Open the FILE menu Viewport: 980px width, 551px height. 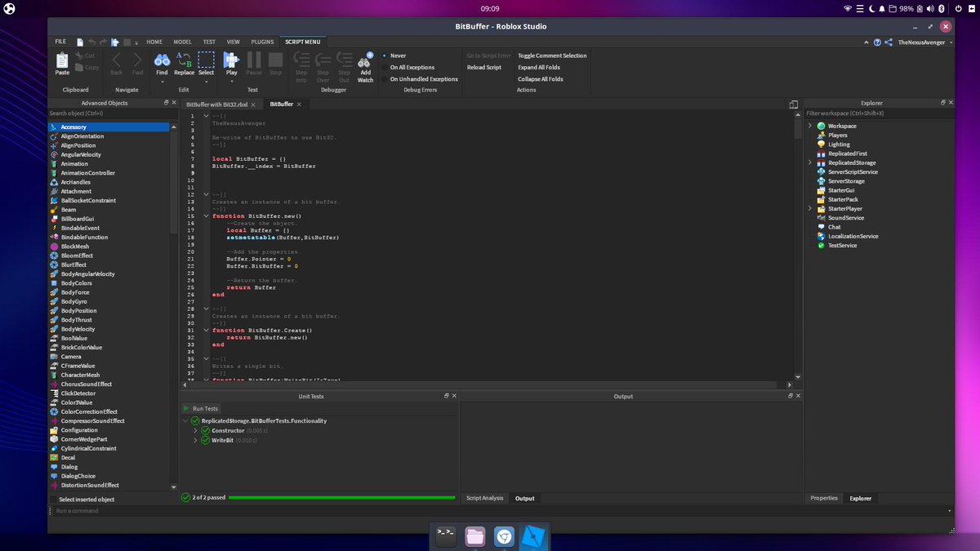[60, 42]
